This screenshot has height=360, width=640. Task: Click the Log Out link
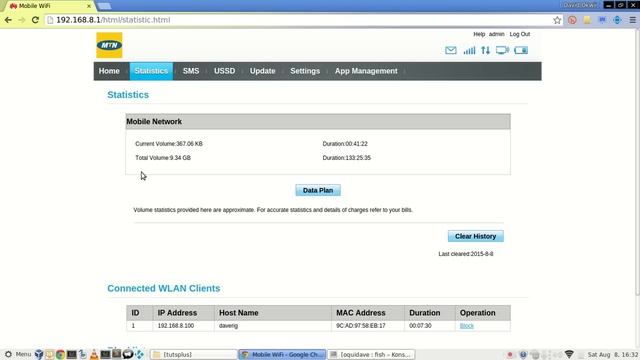pos(520,34)
